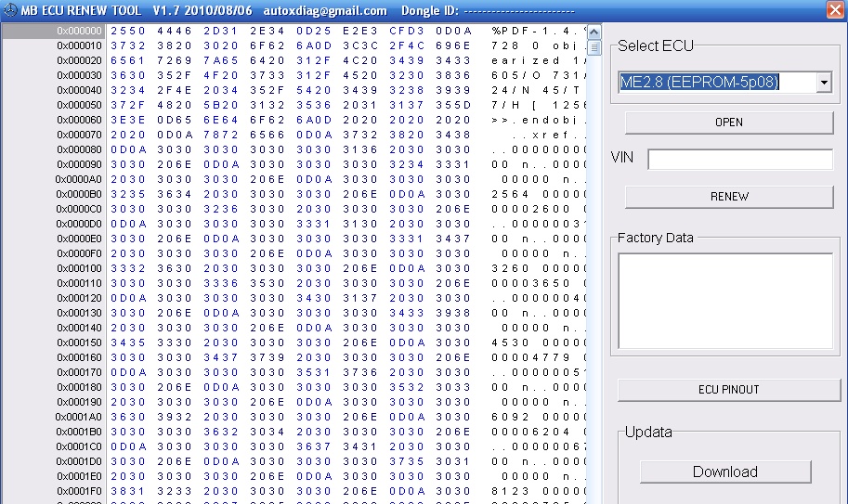Click inside the Factory Data text area
This screenshot has height=504, width=848.
725,302
